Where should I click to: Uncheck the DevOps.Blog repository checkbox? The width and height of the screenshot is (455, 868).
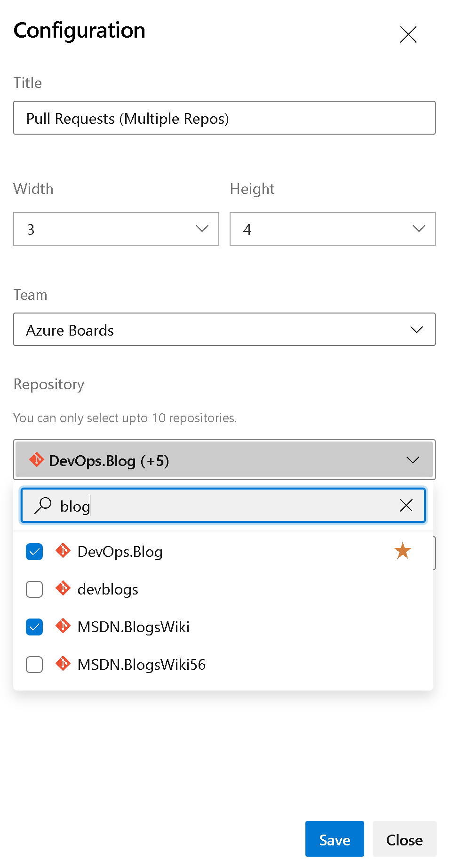(34, 552)
